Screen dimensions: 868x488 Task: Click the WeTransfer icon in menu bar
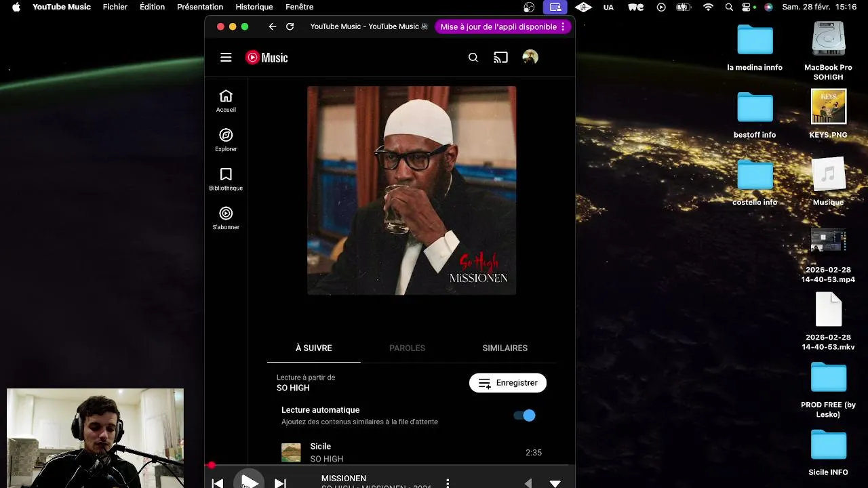(x=636, y=7)
